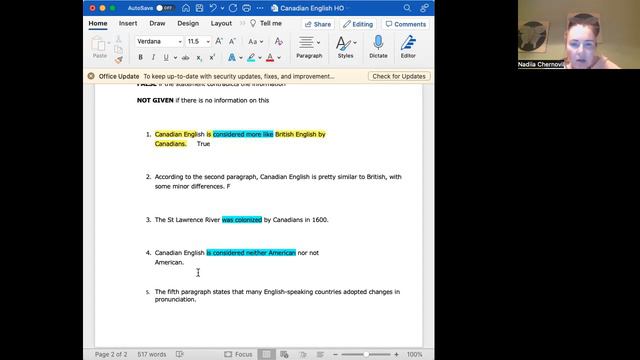
Task: Open the Editing mode button
Action: (x=358, y=24)
